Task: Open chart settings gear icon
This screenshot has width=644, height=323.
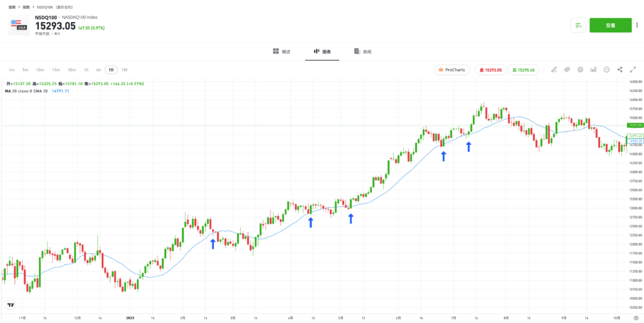Action: pos(580,70)
